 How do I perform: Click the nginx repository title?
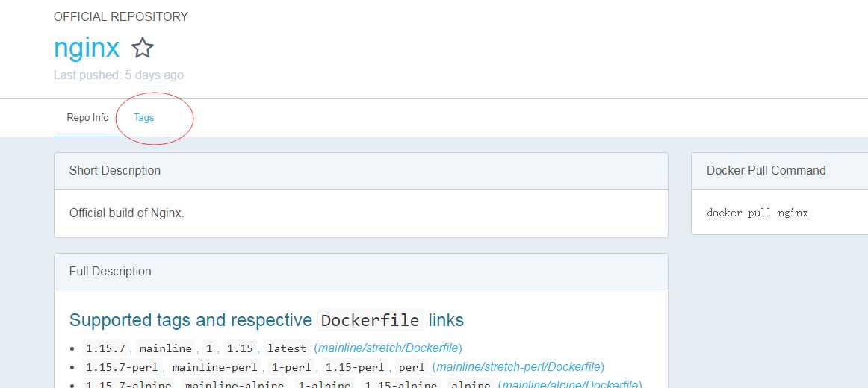87,48
